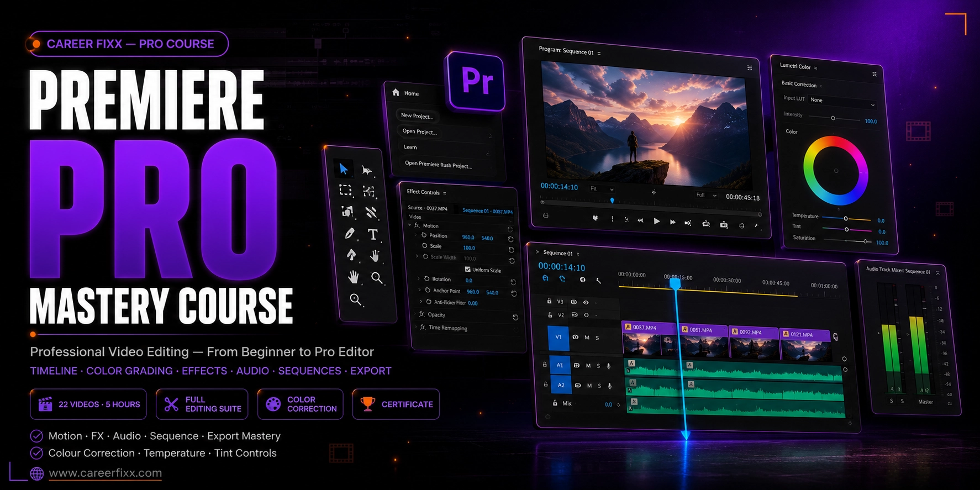Expand the Opacity effect
The width and height of the screenshot is (980, 490).
click(415, 314)
